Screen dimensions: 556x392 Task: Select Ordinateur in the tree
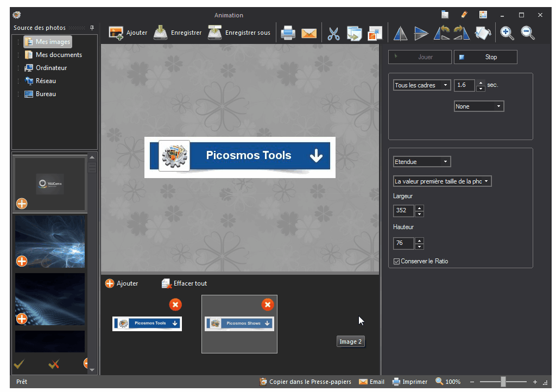(x=46, y=68)
